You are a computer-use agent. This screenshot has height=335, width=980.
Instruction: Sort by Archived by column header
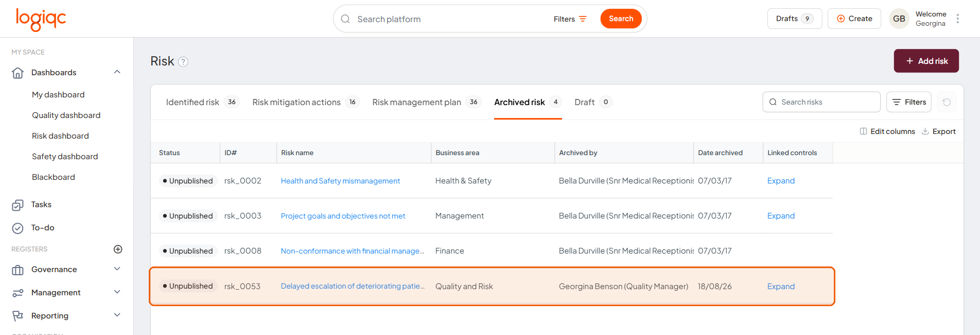tap(624, 153)
